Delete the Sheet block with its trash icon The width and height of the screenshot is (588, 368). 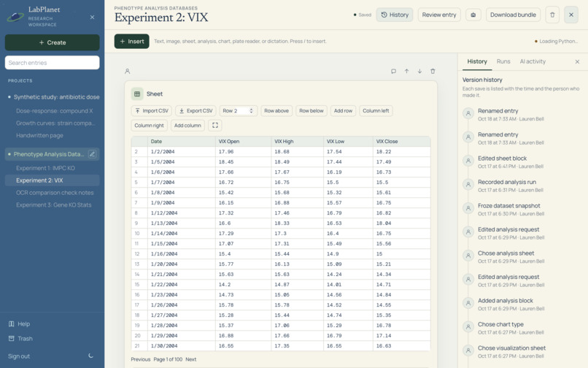click(433, 71)
